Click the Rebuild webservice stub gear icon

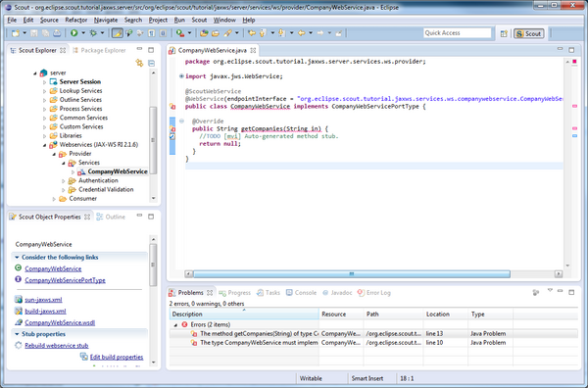click(19, 345)
